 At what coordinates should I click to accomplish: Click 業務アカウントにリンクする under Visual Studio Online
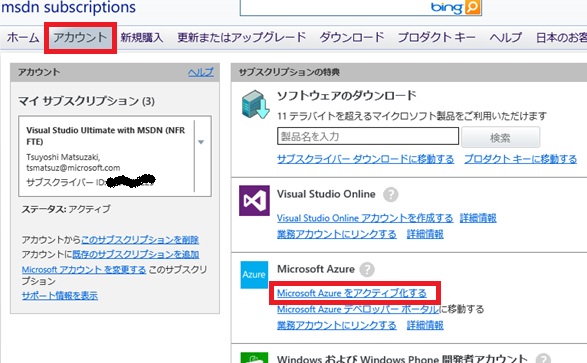click(337, 234)
